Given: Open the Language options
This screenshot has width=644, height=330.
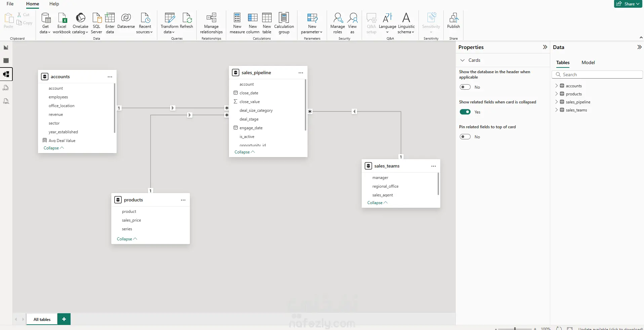Looking at the screenshot, I should [x=387, y=23].
